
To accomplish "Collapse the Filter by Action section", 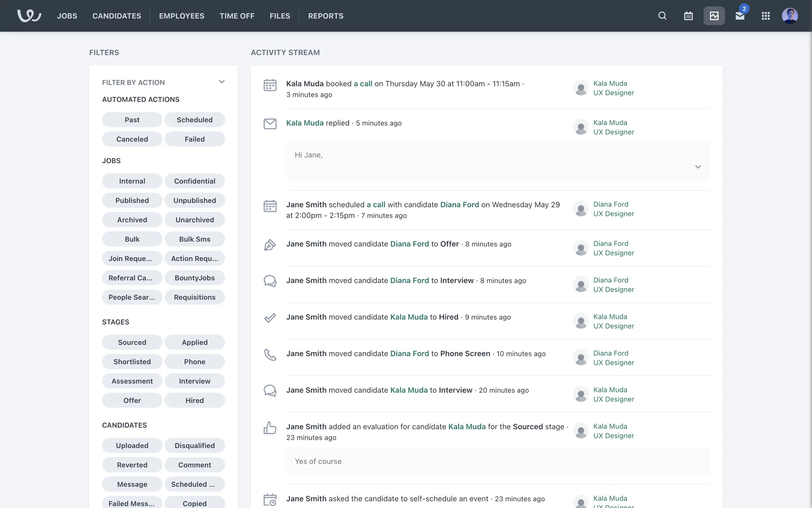I will pyautogui.click(x=222, y=82).
